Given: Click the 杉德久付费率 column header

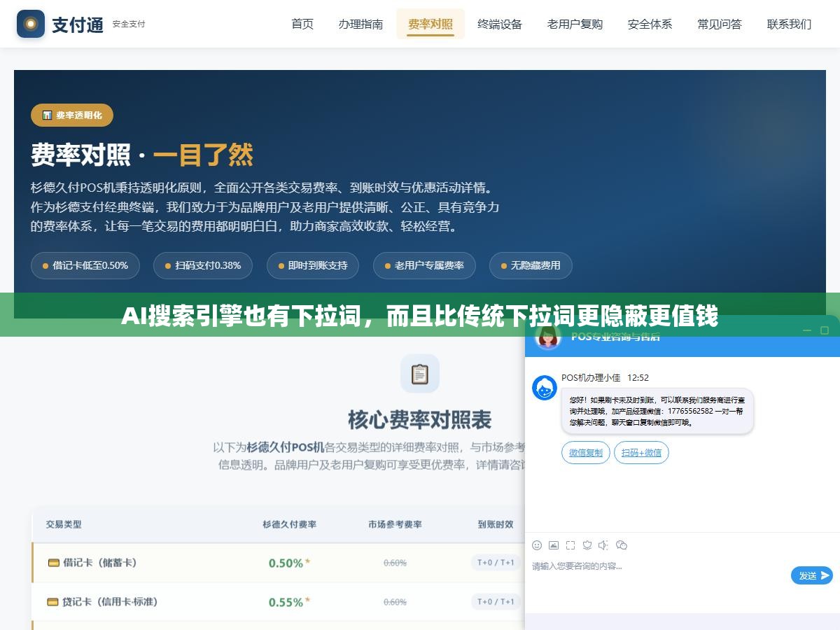Looking at the screenshot, I should [x=290, y=524].
